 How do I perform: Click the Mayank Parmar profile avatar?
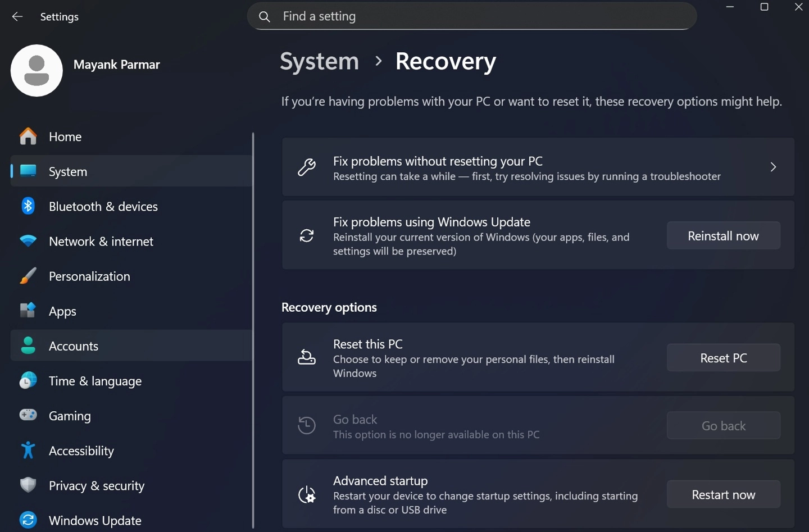click(36, 70)
